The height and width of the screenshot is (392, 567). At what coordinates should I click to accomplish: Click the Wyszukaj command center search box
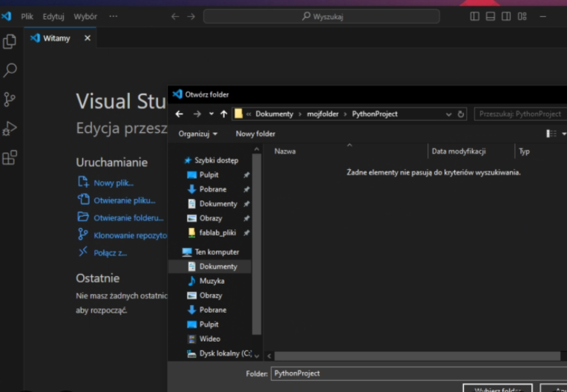pyautogui.click(x=321, y=16)
